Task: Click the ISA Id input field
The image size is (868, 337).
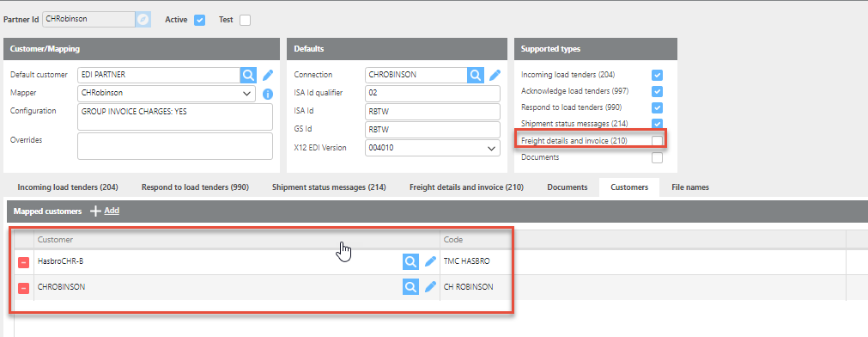Action: point(433,112)
